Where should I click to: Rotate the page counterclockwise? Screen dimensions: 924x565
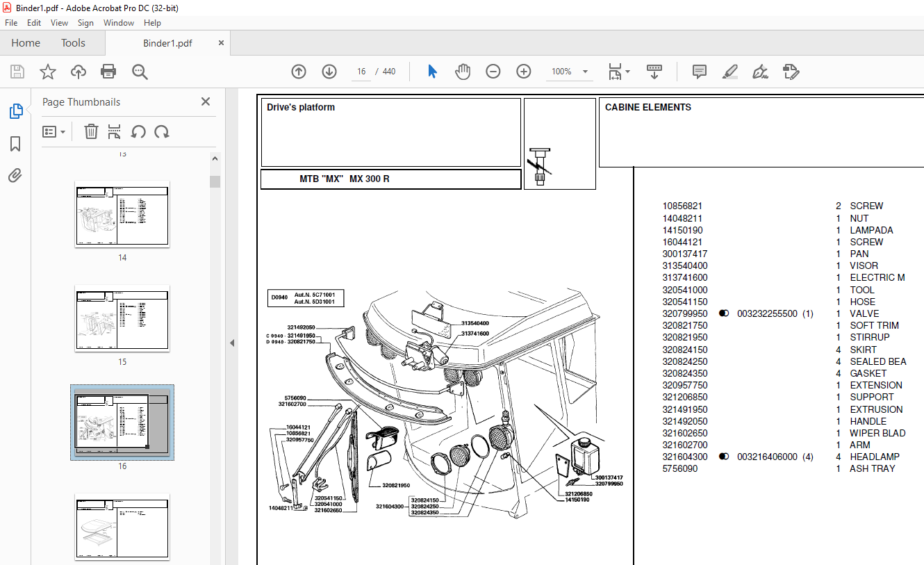tap(138, 131)
